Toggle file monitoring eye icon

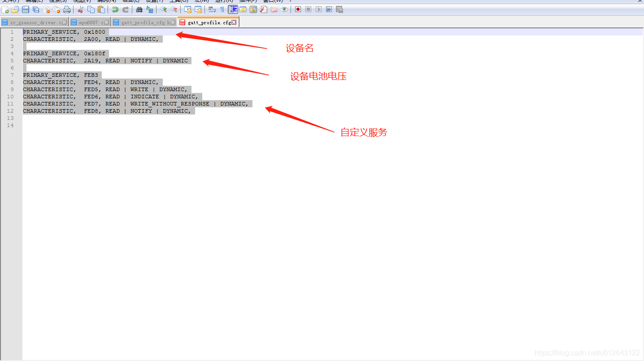(284, 9)
